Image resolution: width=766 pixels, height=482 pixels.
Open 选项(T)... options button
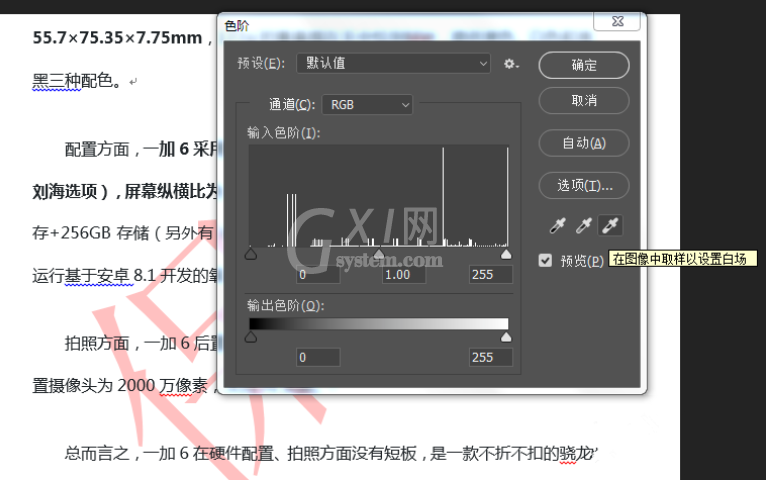[x=584, y=186]
